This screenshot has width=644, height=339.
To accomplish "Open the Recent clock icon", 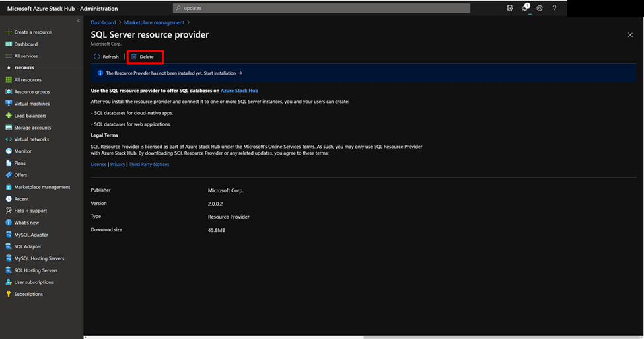I will (x=8, y=199).
